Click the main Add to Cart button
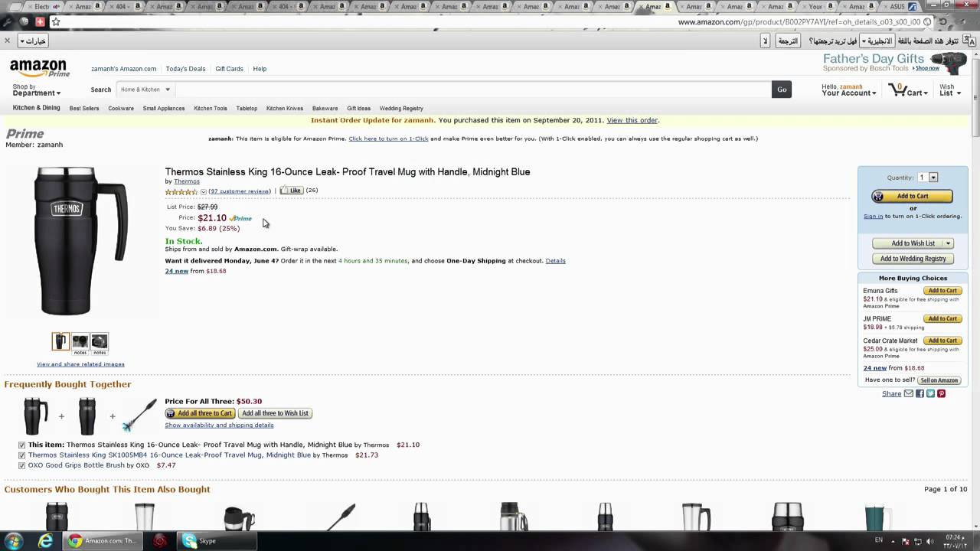 click(x=912, y=197)
